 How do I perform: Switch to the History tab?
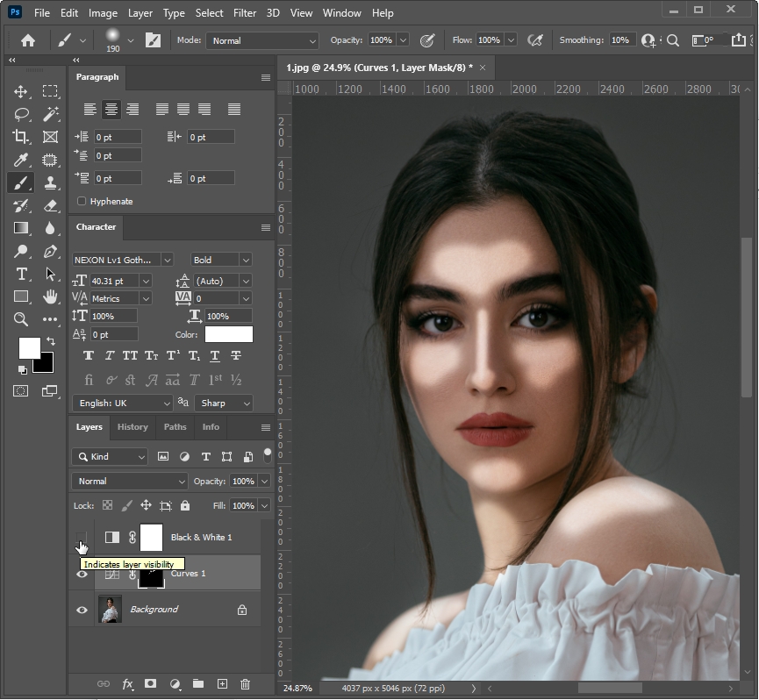coord(132,426)
